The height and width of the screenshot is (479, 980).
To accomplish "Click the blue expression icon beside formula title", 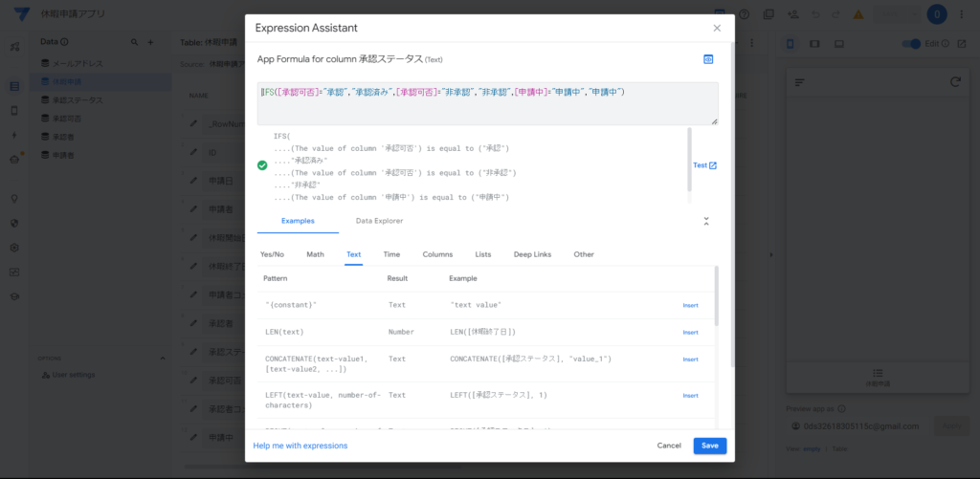I will coord(708,59).
